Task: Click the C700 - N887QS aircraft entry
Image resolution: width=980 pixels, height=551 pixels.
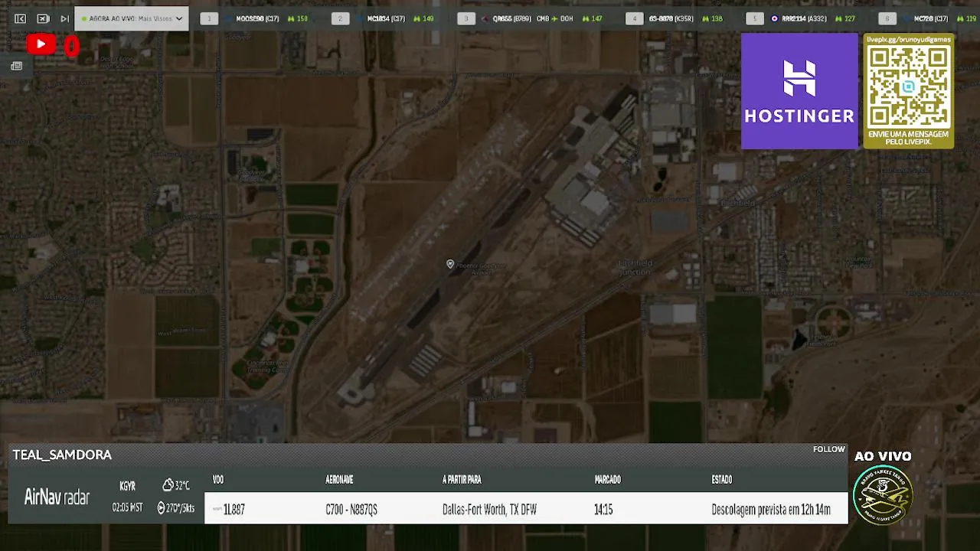Action: pyautogui.click(x=351, y=510)
